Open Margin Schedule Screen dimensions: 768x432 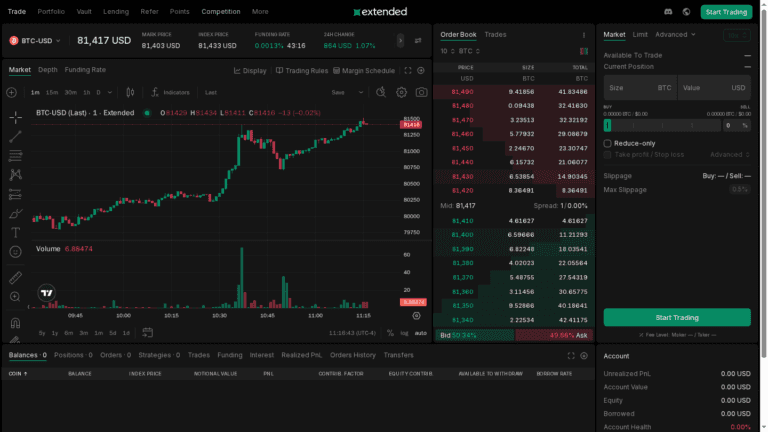point(364,71)
